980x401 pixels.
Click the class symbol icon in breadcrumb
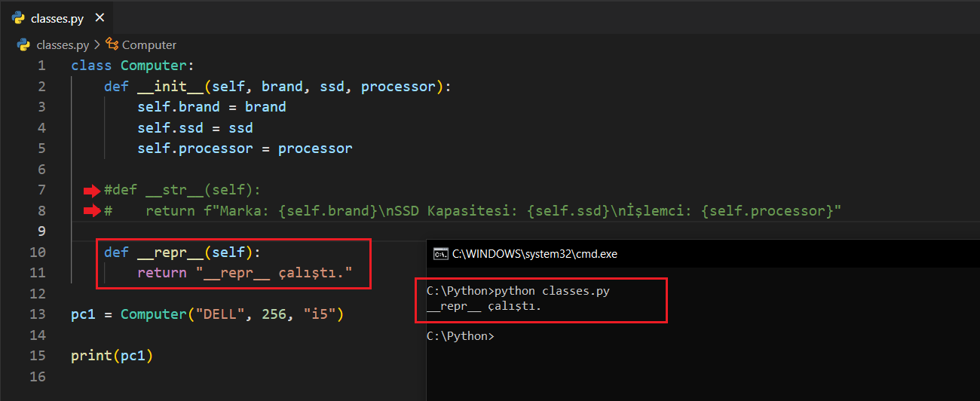(x=112, y=44)
